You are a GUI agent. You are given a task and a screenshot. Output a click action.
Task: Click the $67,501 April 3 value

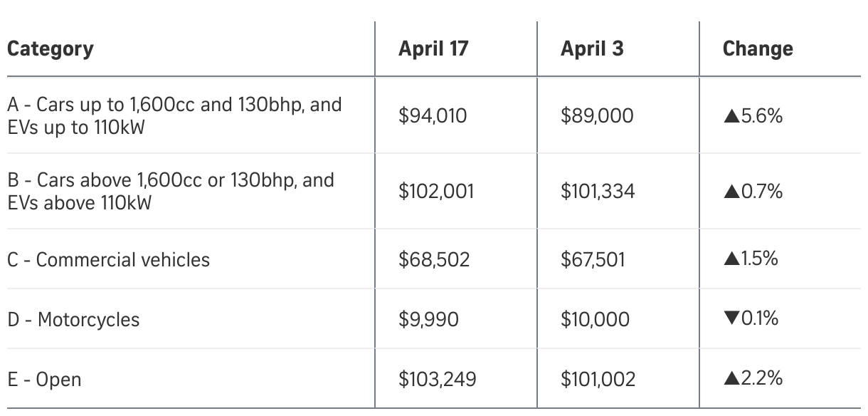click(593, 259)
